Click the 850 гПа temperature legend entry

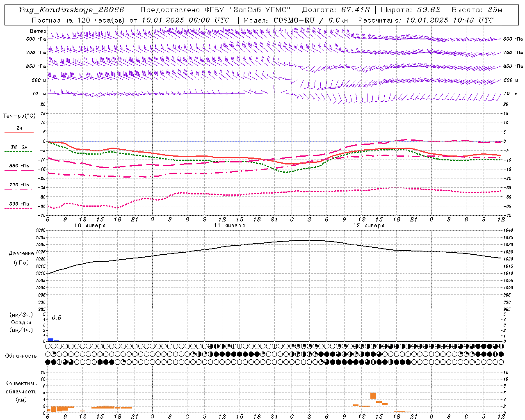coord(19,166)
